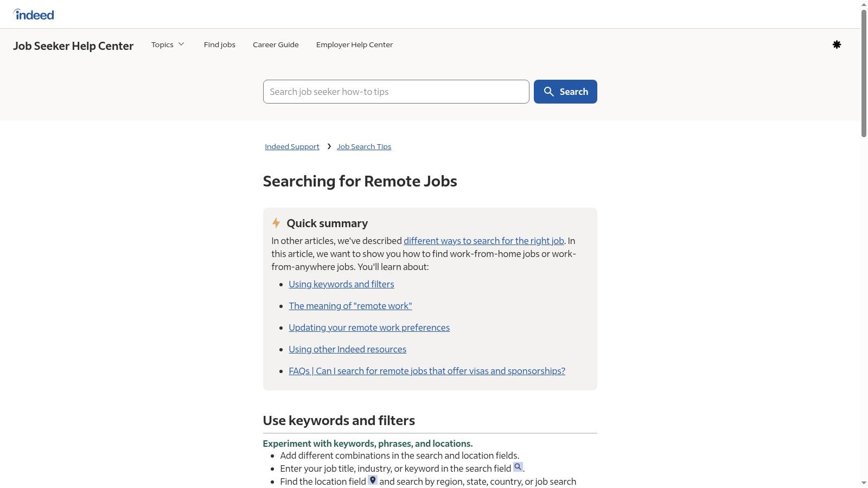Open the Job Search Tips breadcrumb
The height and width of the screenshot is (488, 868).
364,146
